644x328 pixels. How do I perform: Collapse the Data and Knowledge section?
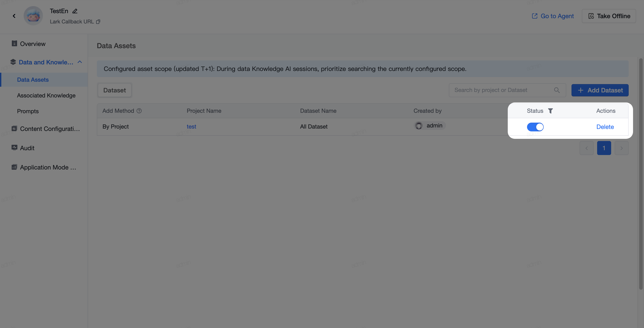tap(80, 62)
